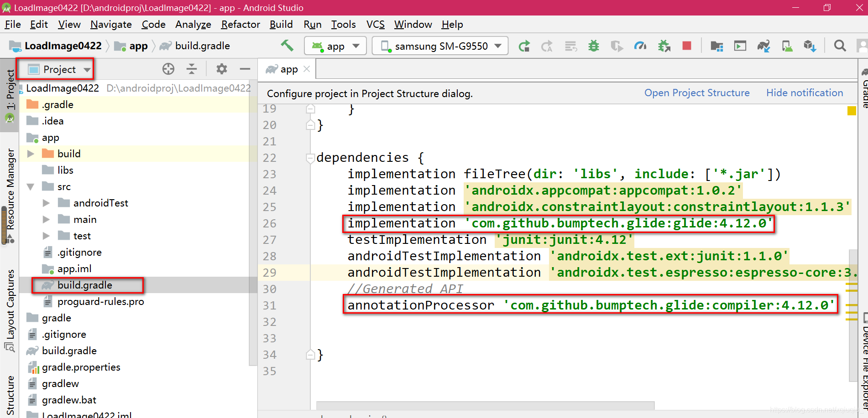Toggle the 1: Project side tool window

[x=10, y=96]
